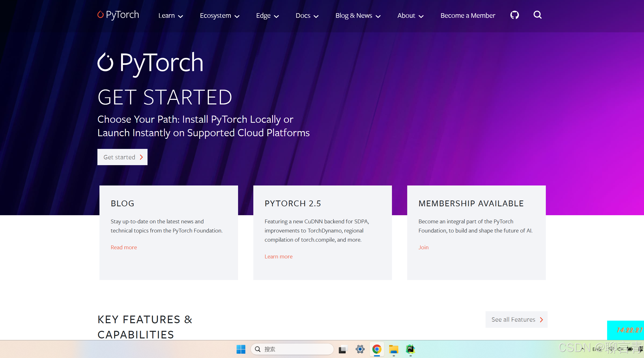
Task: Click the Windows taskbar search box
Action: click(x=292, y=349)
